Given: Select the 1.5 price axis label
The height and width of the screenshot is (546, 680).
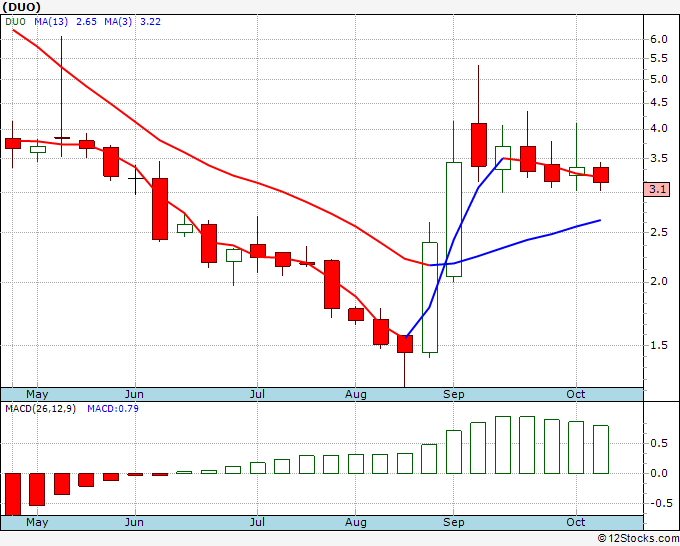Looking at the screenshot, I should pyautogui.click(x=659, y=346).
